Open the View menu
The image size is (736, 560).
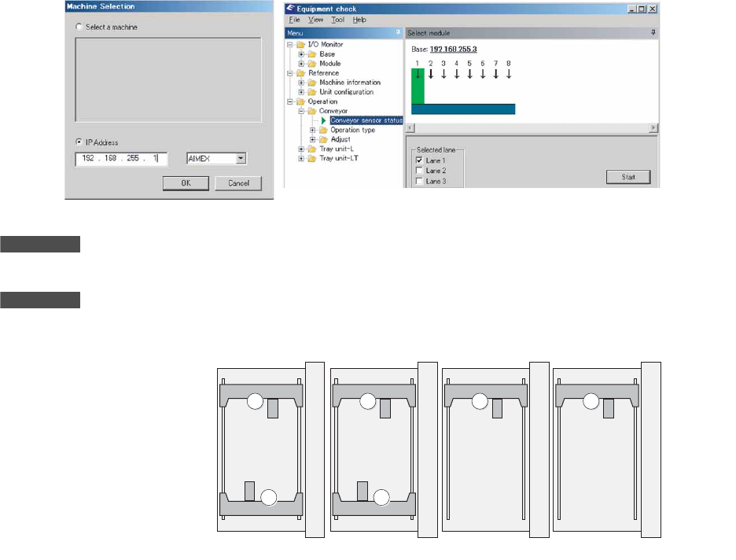coord(316,20)
